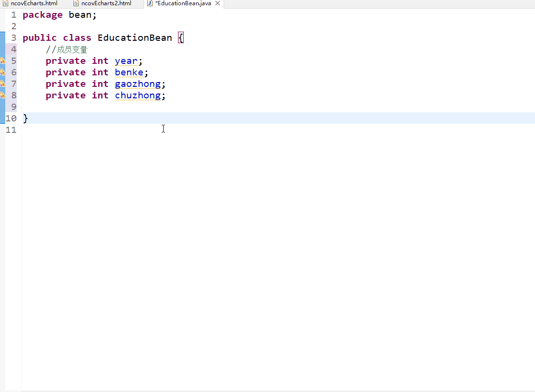Viewport: 535px width, 392px height.
Task: Click line number 1 in the gutter
Action: click(13, 15)
